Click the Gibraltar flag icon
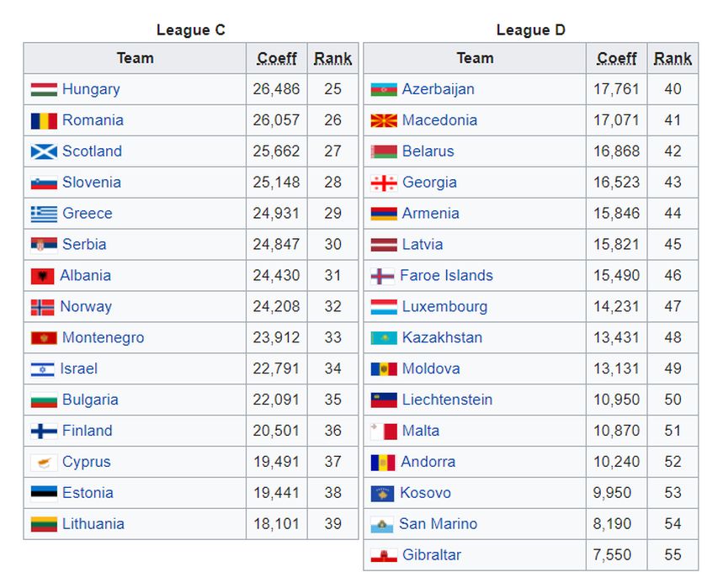The image size is (723, 588). [x=384, y=555]
